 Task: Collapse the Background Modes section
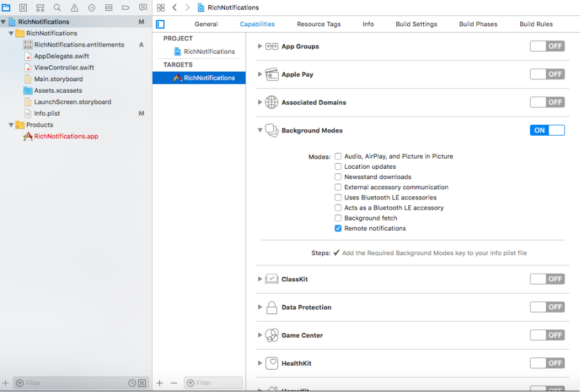click(x=259, y=130)
